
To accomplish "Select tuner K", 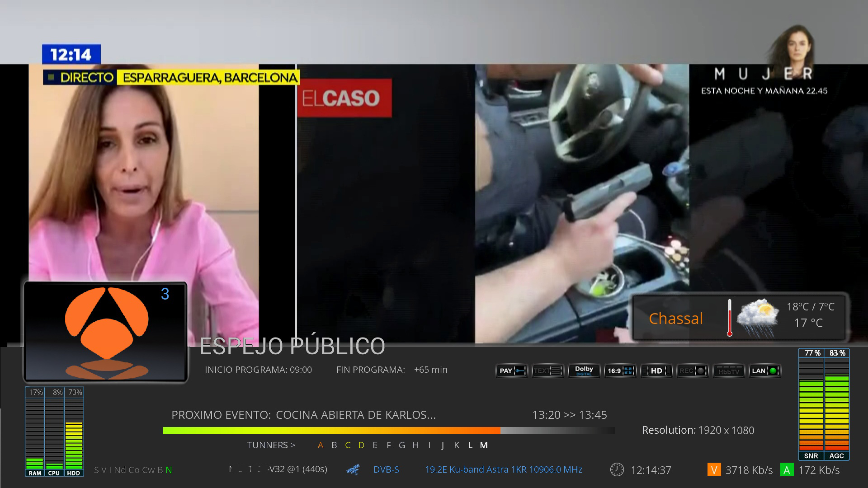I will point(457,445).
